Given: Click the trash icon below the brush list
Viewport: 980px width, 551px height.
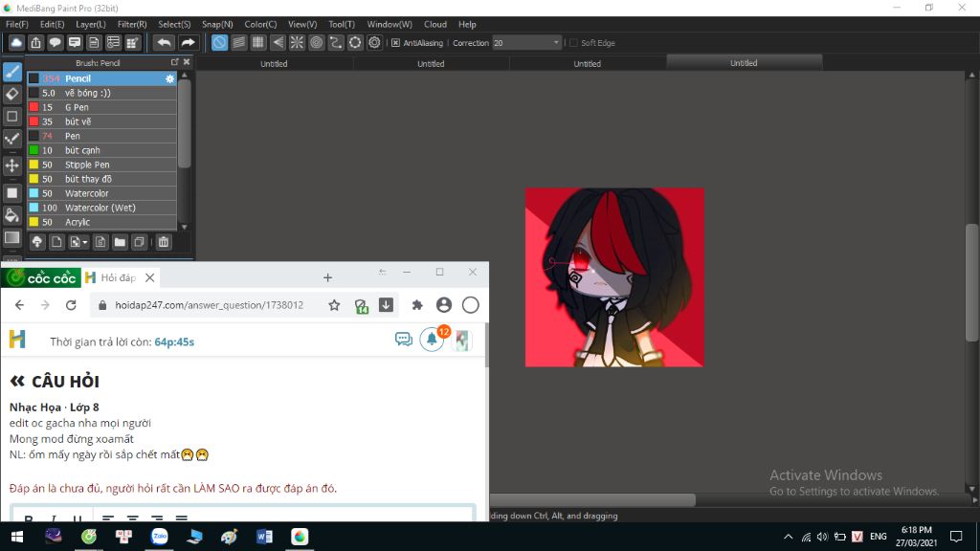Looking at the screenshot, I should pos(163,242).
